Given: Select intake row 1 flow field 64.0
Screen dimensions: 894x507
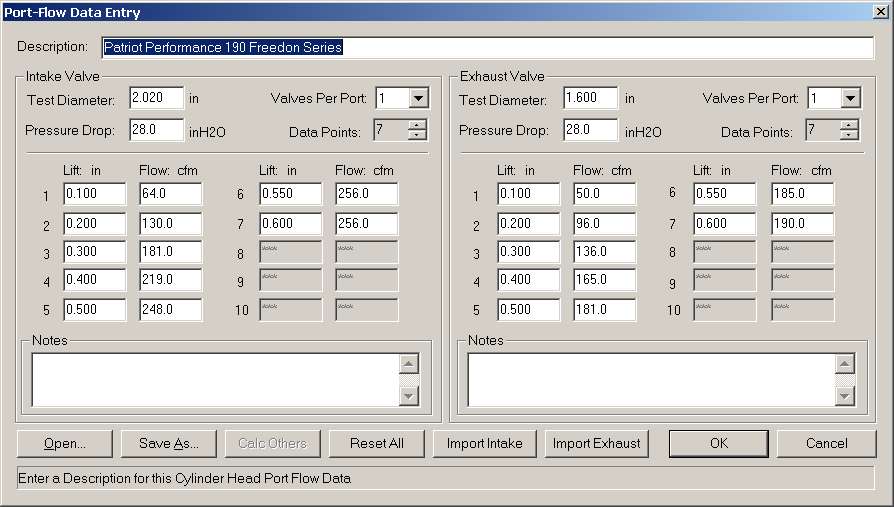Looking at the screenshot, I should 170,194.
